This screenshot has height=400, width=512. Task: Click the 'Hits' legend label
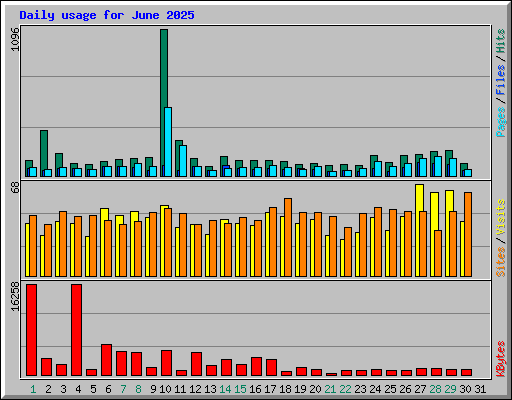pyautogui.click(x=501, y=41)
